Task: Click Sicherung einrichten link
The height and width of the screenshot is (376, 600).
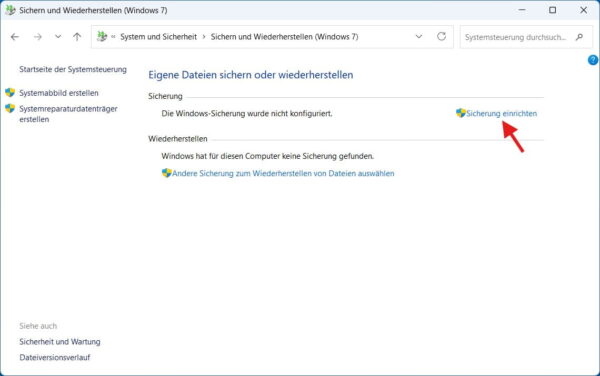Action: tap(501, 113)
